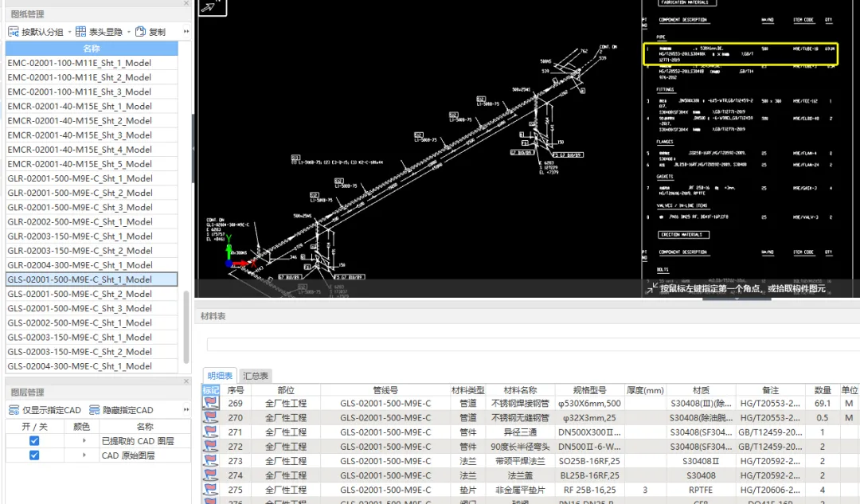
Task: Sort by the 名称 column header
Action: point(92,49)
